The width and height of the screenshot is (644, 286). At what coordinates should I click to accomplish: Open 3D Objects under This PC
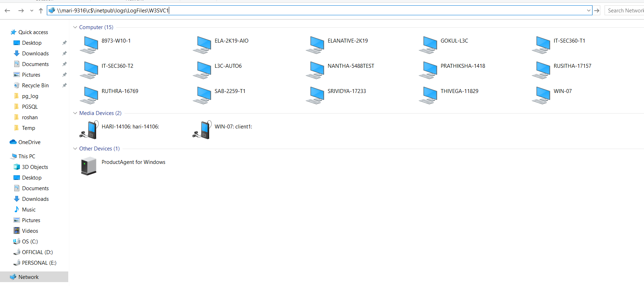click(x=35, y=167)
